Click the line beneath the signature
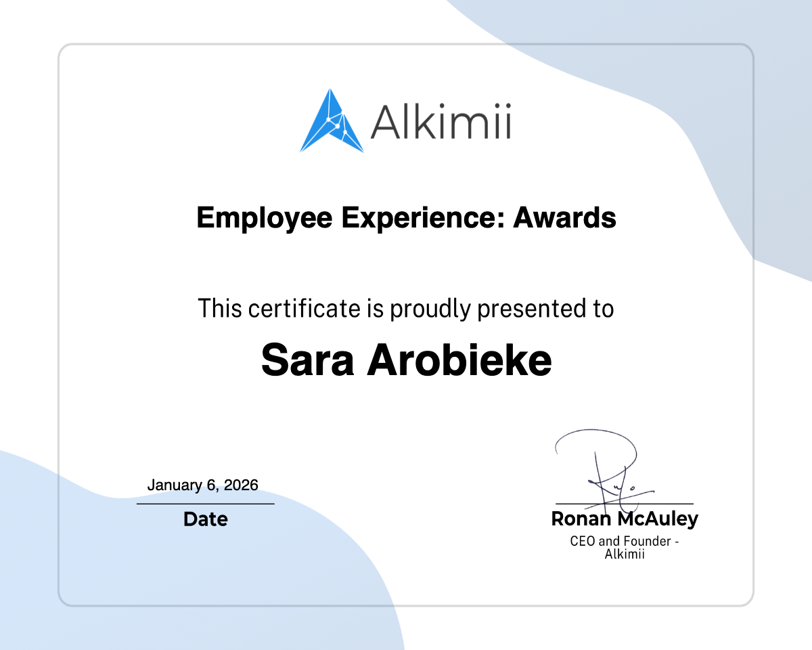This screenshot has width=812, height=650. 625,504
